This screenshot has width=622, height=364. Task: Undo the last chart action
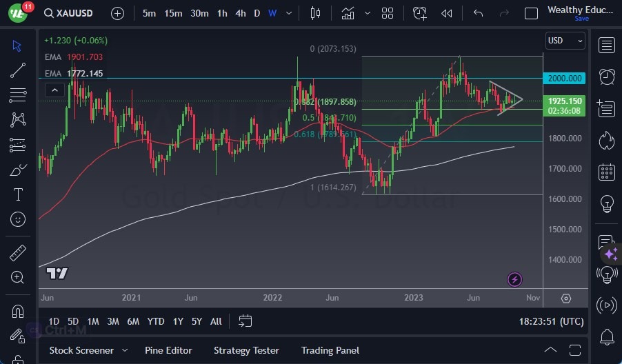click(x=479, y=13)
